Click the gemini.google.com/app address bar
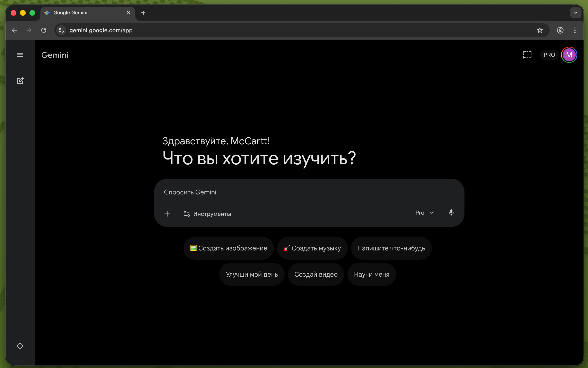 (301, 30)
